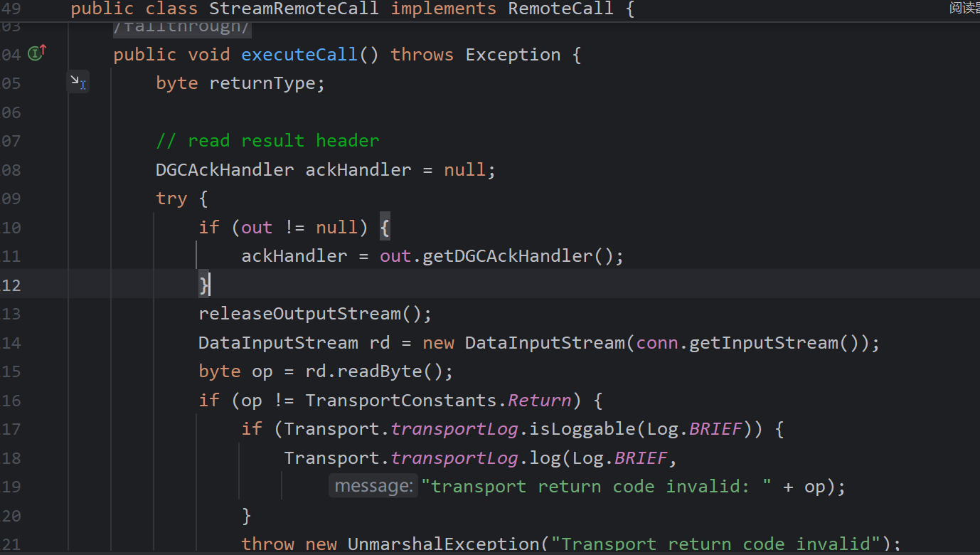Click the RemoteCall interface name after implements
Viewport: 980px width, 555px height.
(x=560, y=9)
